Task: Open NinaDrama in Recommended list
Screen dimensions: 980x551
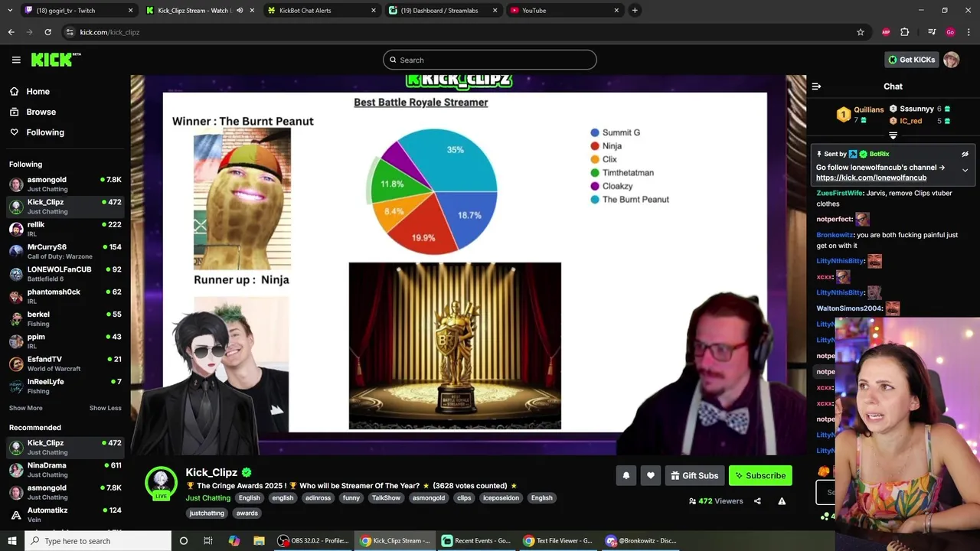Action: (65, 470)
